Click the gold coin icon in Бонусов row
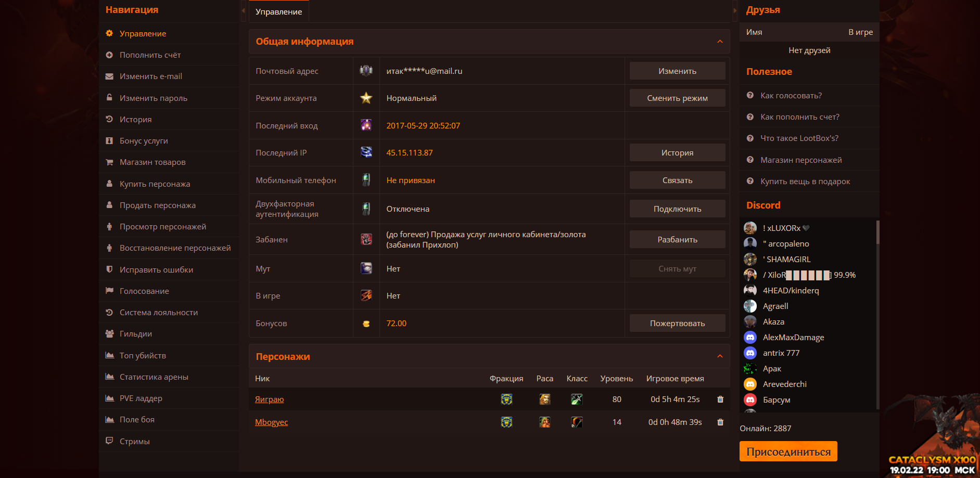 [366, 324]
